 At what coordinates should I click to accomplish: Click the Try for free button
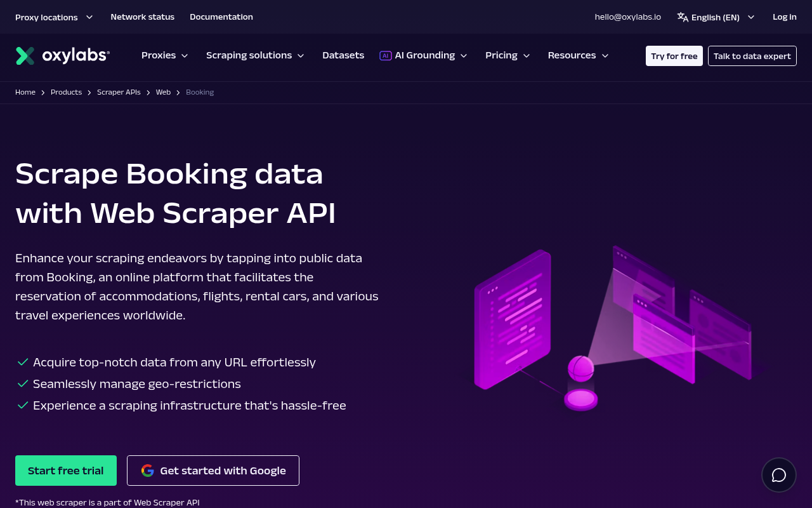click(x=674, y=56)
